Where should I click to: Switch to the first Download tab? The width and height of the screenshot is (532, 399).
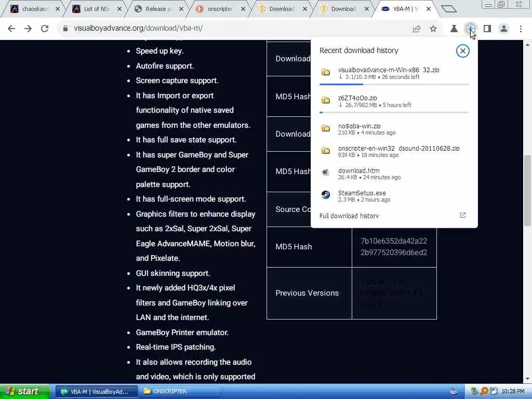tap(281, 9)
